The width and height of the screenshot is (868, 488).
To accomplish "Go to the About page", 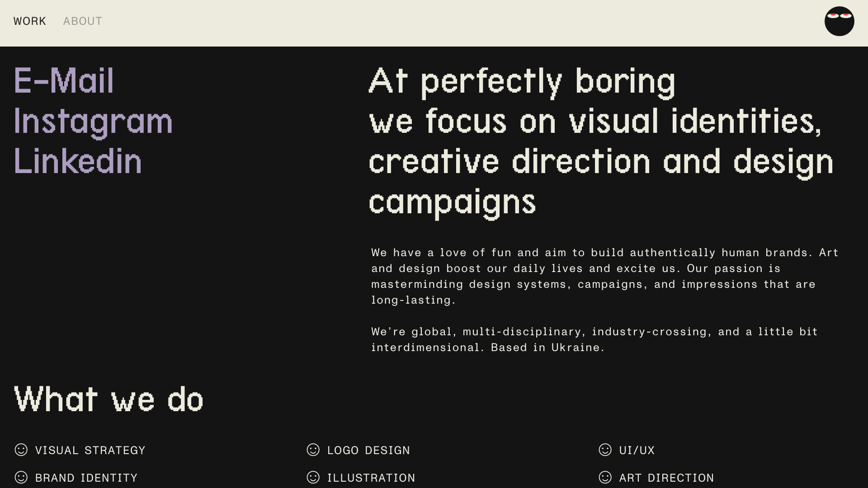I will [83, 21].
